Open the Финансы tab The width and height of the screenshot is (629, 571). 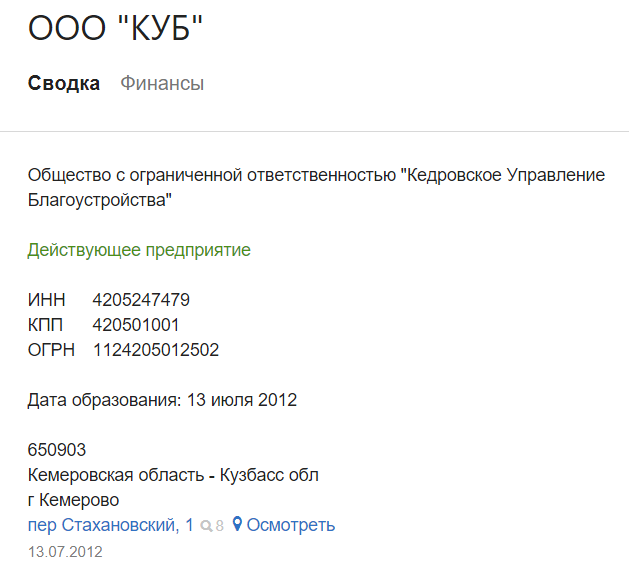162,83
